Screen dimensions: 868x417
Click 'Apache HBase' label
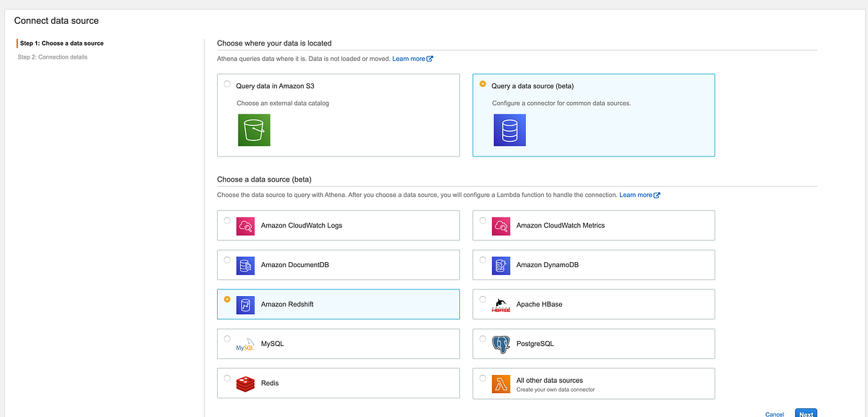click(x=539, y=305)
